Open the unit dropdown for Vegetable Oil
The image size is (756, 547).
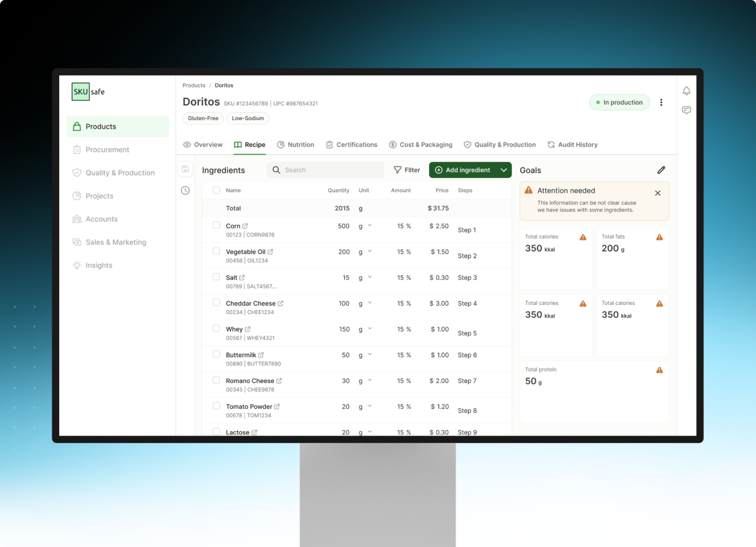pos(370,251)
